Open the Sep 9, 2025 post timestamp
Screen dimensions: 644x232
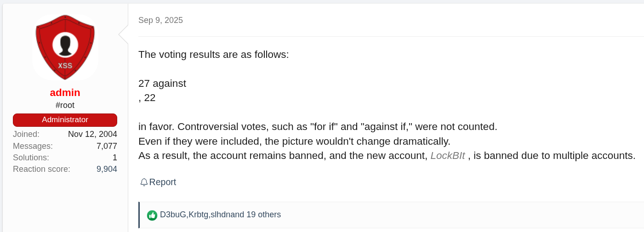160,20
